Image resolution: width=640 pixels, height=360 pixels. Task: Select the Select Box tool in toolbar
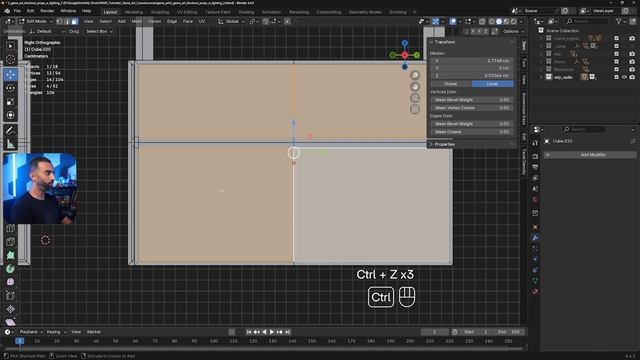coord(11,46)
